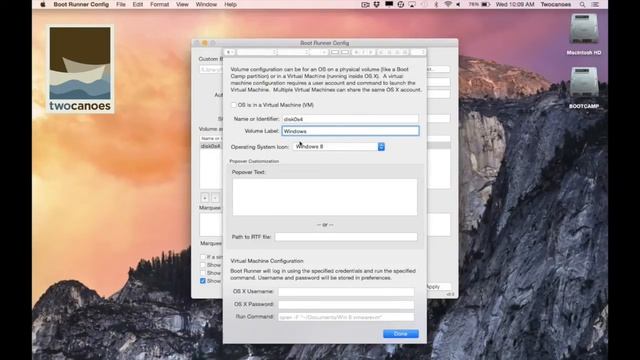
Task: Click the Volume Label field
Action: point(351,131)
